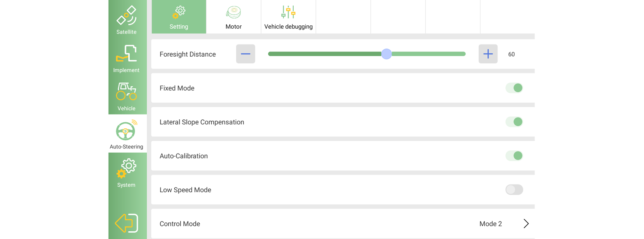644x239 pixels.
Task: Open the Implement section icon
Action: click(x=126, y=54)
